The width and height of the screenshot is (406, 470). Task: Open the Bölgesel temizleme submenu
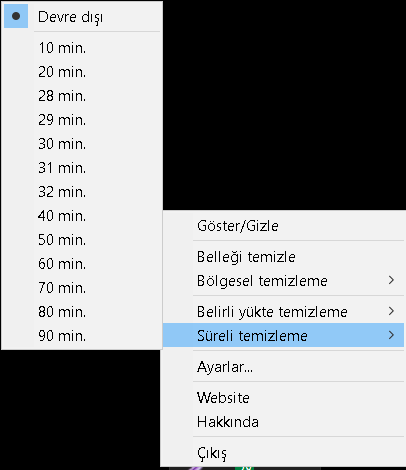point(283,281)
